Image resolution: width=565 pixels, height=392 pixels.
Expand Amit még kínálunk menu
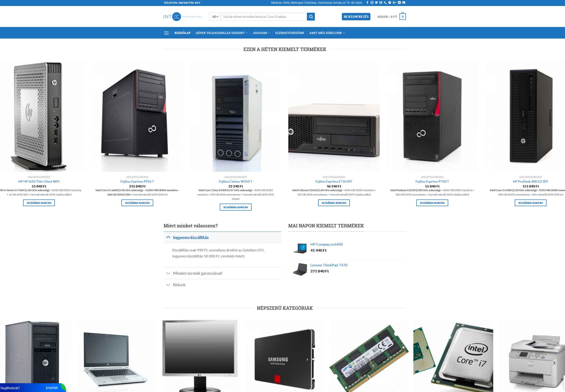tap(327, 33)
